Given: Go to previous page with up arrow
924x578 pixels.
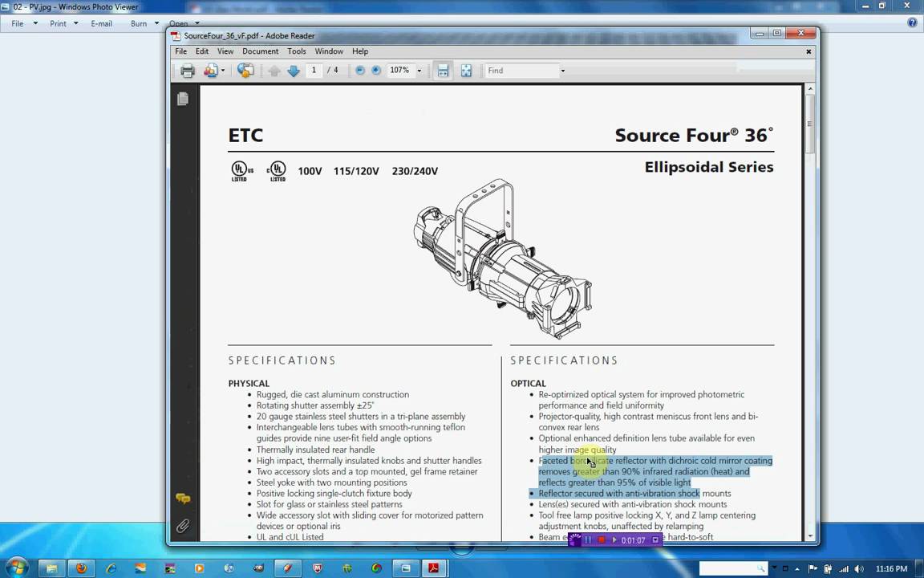Looking at the screenshot, I should [274, 71].
